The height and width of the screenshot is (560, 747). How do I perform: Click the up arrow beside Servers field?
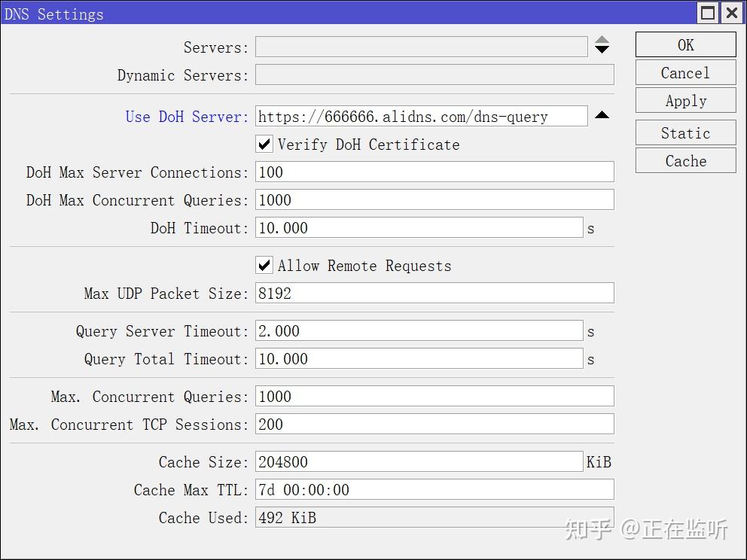602,42
